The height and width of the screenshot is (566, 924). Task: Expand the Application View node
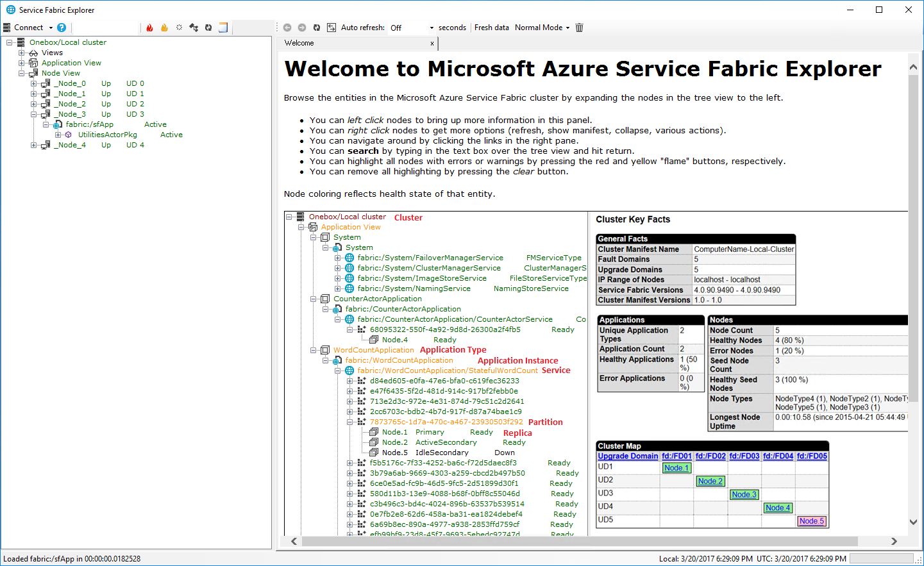pyautogui.click(x=22, y=63)
